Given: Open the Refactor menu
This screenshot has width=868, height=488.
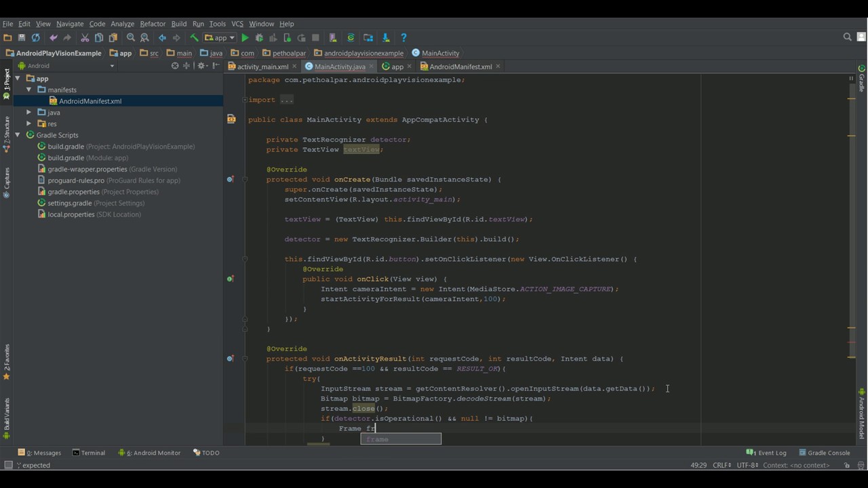Looking at the screenshot, I should 153,24.
